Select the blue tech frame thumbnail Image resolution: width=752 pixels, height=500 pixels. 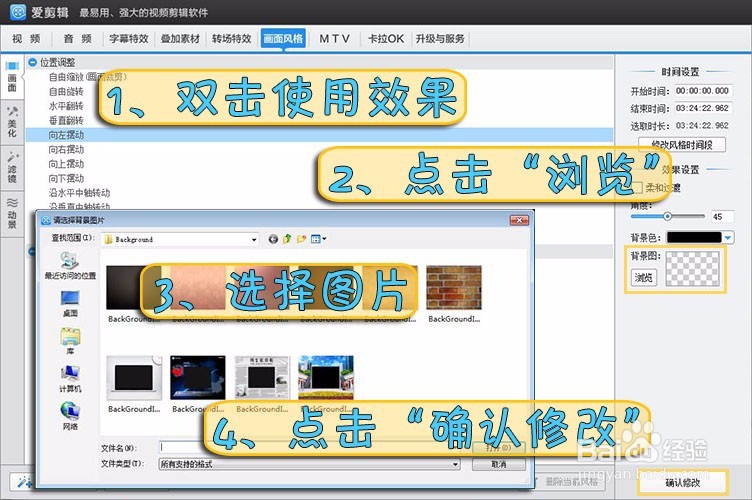pyautogui.click(x=198, y=378)
